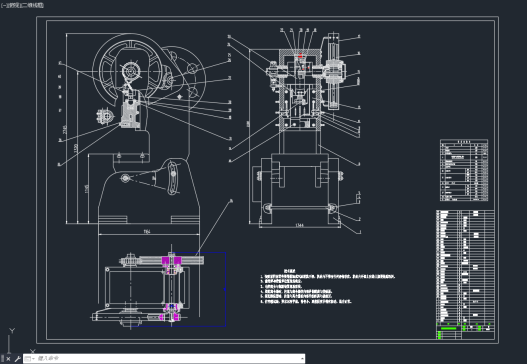
Task: Expand command history arrow at command line end
Action: (x=302, y=359)
